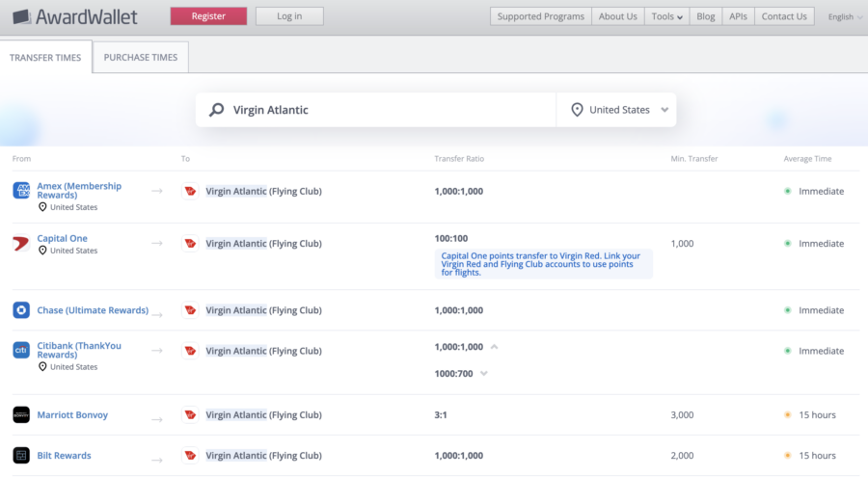
Task: Open the Marriott Bonvoy link
Action: (x=72, y=414)
